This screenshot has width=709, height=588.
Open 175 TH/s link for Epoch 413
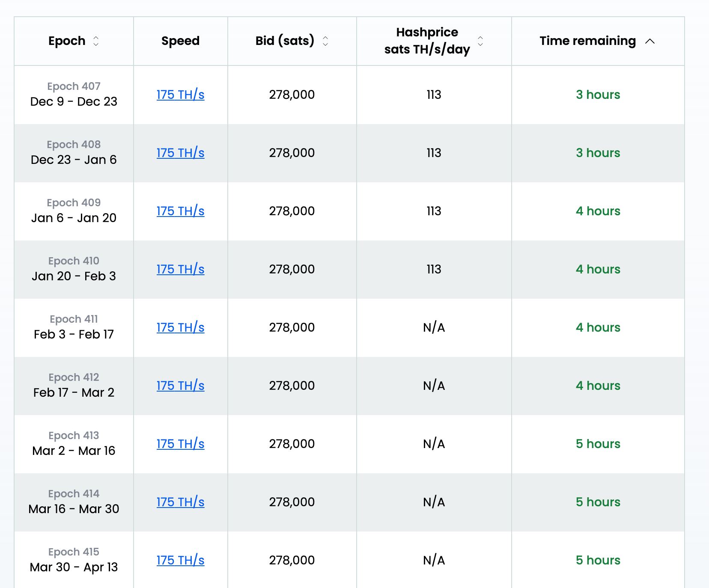180,444
